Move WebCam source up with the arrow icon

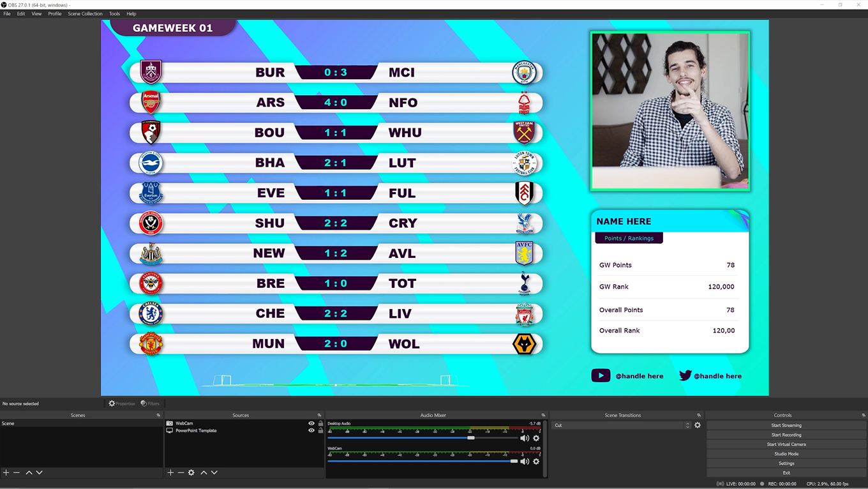[x=204, y=472]
